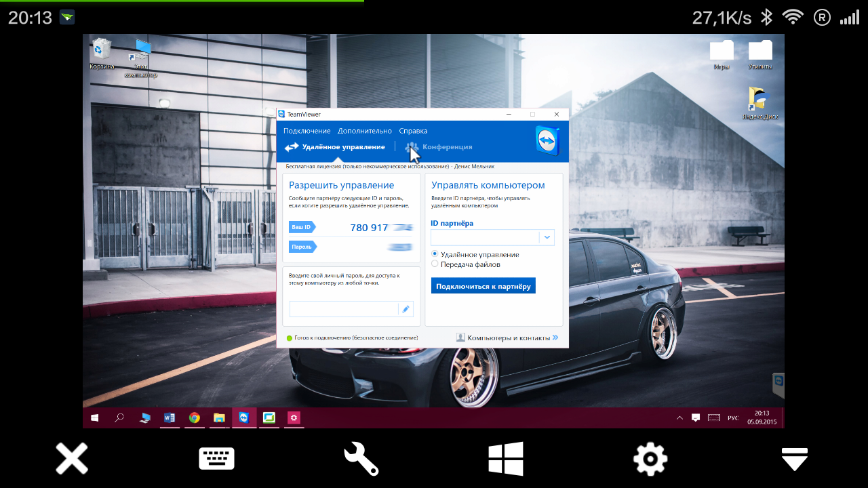
Task: Open the Windows Start button on the taskbar
Action: tap(94, 418)
